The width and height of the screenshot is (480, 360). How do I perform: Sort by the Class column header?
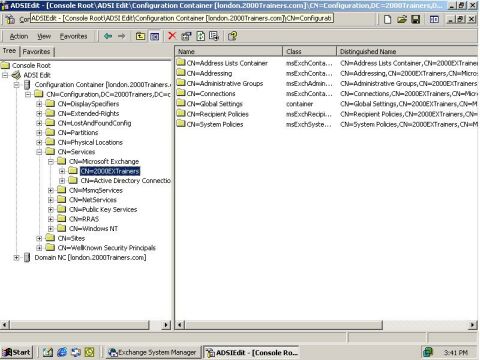tap(309, 51)
